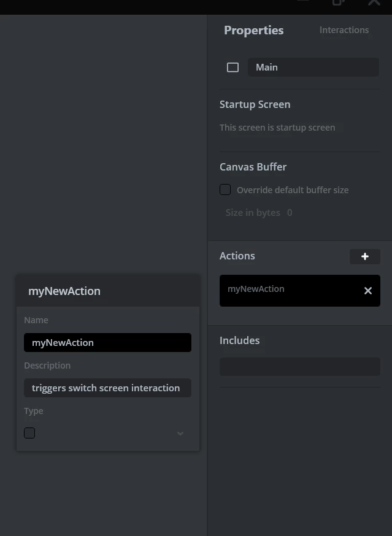Click the Startup Screen heading
Image resolution: width=392 pixels, height=536 pixels.
click(255, 104)
